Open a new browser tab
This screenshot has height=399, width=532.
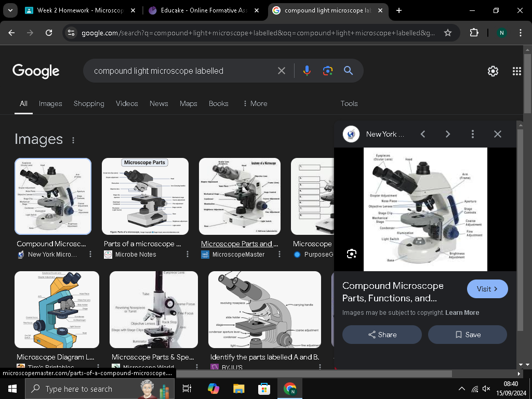click(399, 10)
